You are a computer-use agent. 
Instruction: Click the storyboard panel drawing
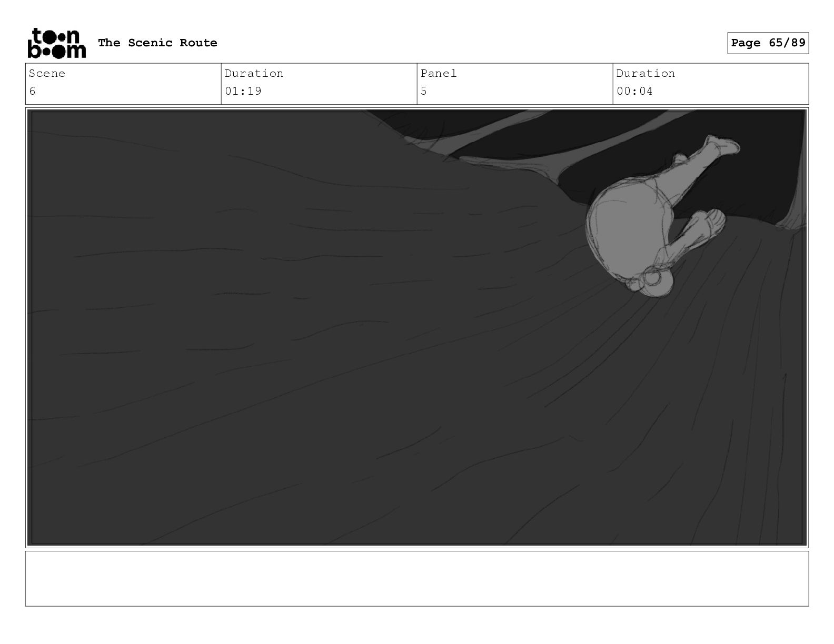[417, 327]
